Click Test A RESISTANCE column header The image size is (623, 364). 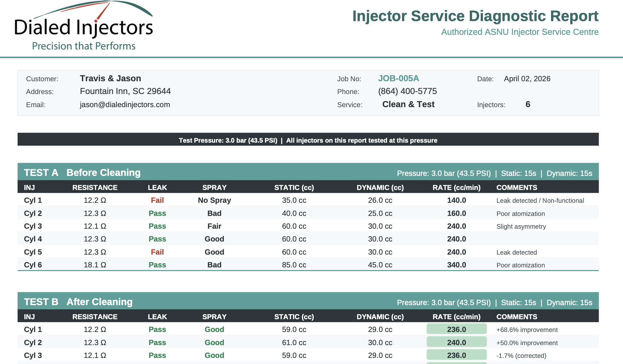tap(95, 187)
